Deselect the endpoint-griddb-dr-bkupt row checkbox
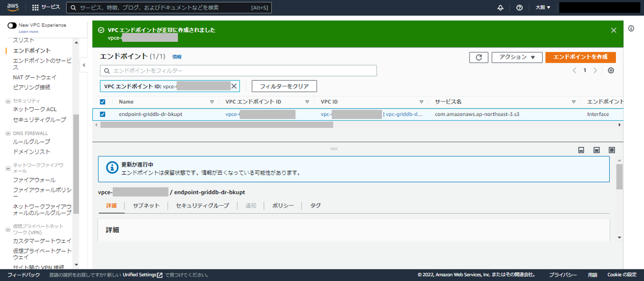 pyautogui.click(x=103, y=114)
